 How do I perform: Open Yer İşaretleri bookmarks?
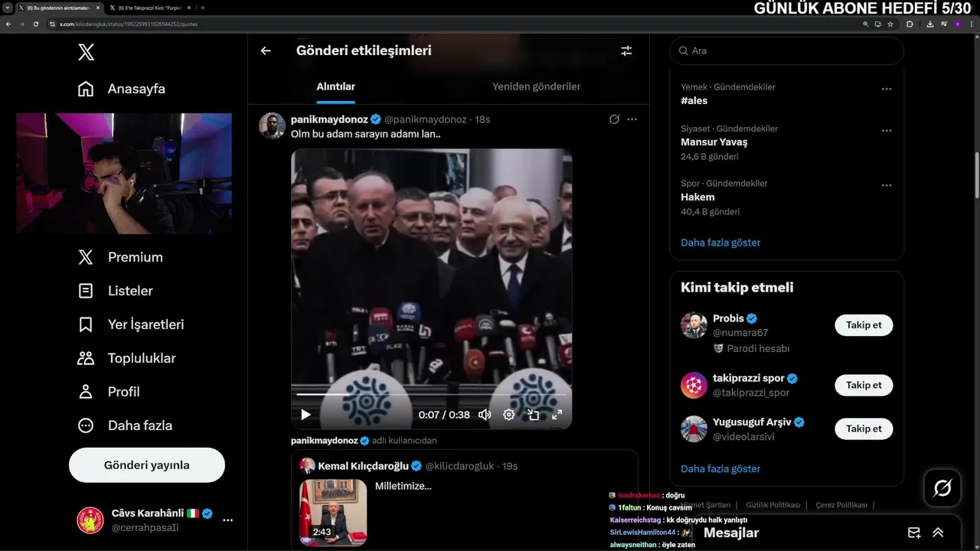coord(131,324)
